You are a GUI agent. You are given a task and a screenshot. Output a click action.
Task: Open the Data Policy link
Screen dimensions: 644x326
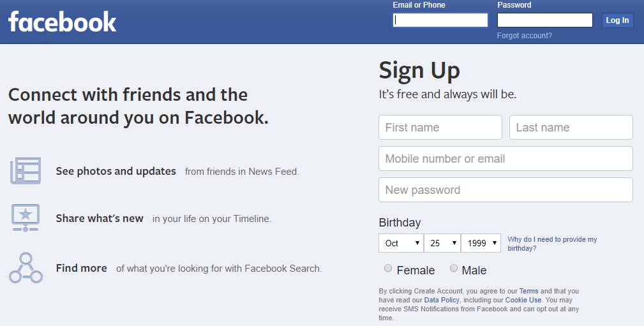442,300
